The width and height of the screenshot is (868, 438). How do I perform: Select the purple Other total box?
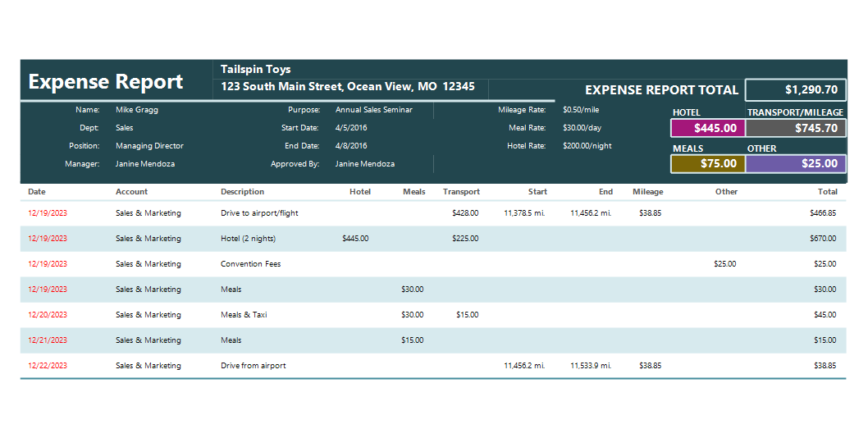pyautogui.click(x=796, y=163)
